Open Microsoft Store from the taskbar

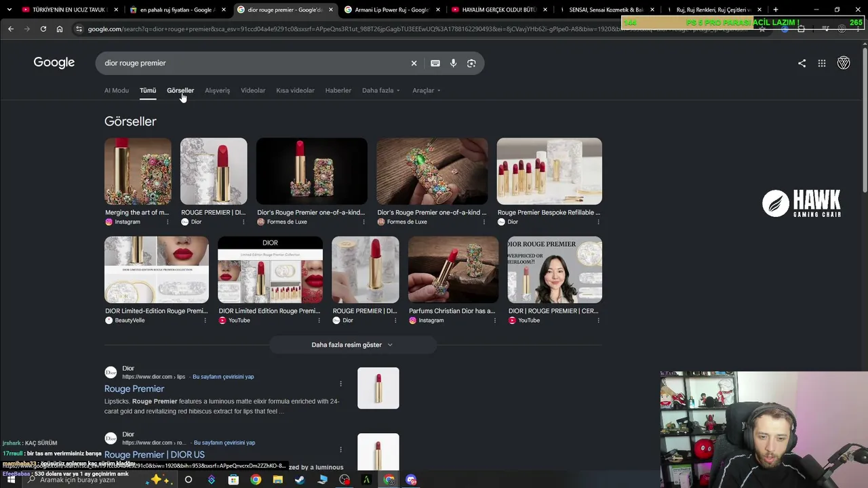pos(233,480)
